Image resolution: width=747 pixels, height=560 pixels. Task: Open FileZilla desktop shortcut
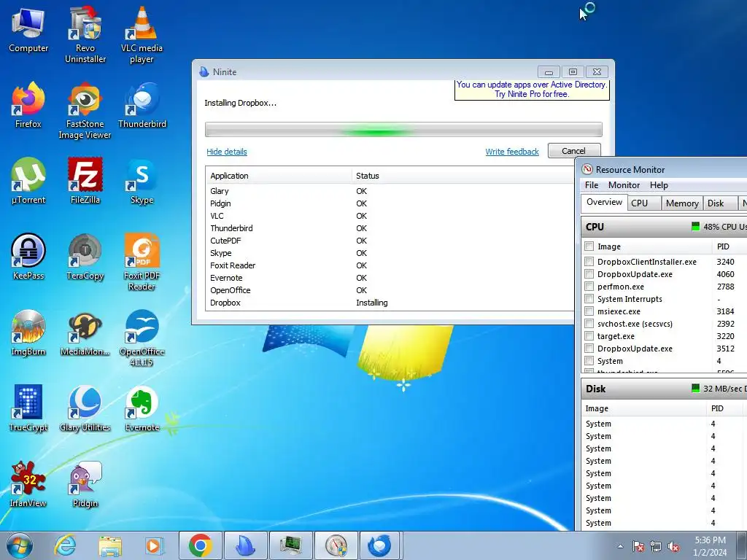click(x=85, y=182)
